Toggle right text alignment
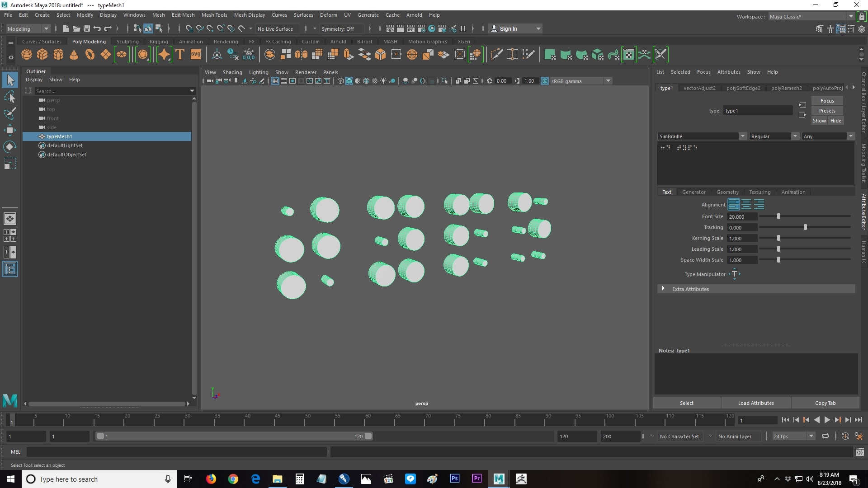 [x=759, y=204]
